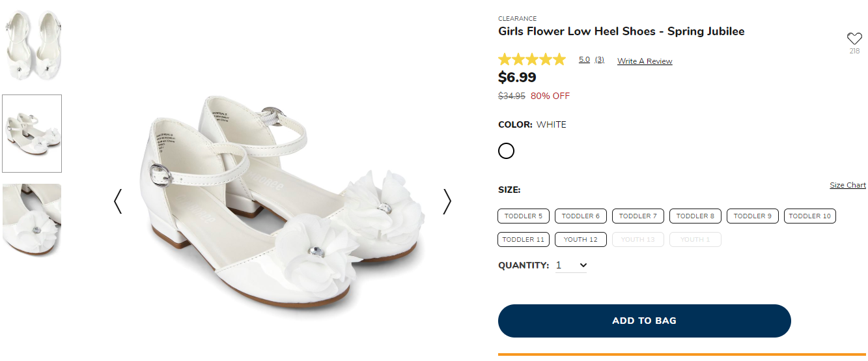
Task: Select size Toddler 6
Action: pos(581,216)
